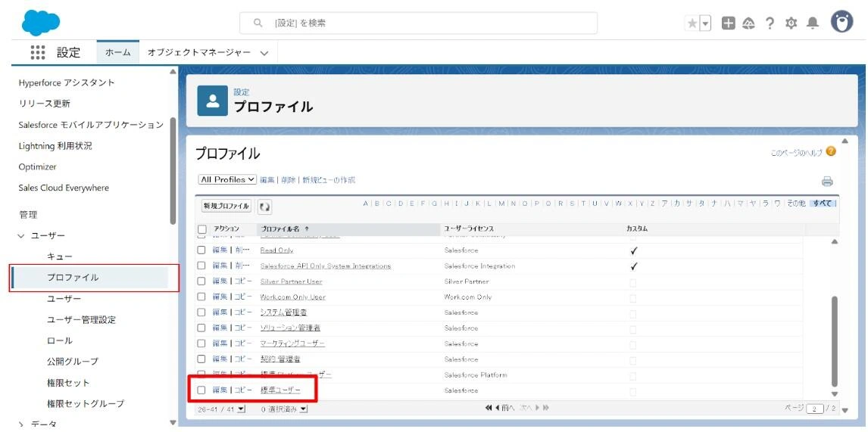The height and width of the screenshot is (432, 868).
Task: Open 公開グループ in the sidebar
Action: [73, 362]
